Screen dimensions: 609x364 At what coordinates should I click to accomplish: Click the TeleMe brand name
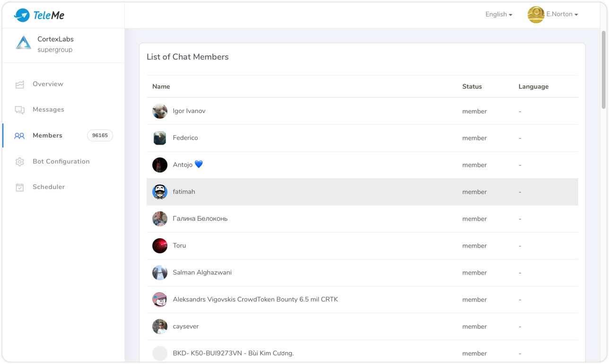click(x=49, y=15)
